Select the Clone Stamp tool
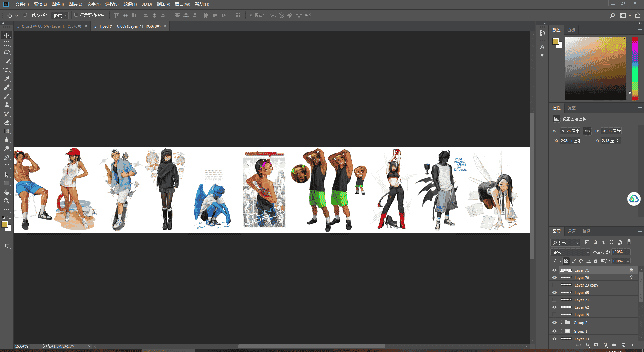The height and width of the screenshot is (352, 644). (7, 105)
